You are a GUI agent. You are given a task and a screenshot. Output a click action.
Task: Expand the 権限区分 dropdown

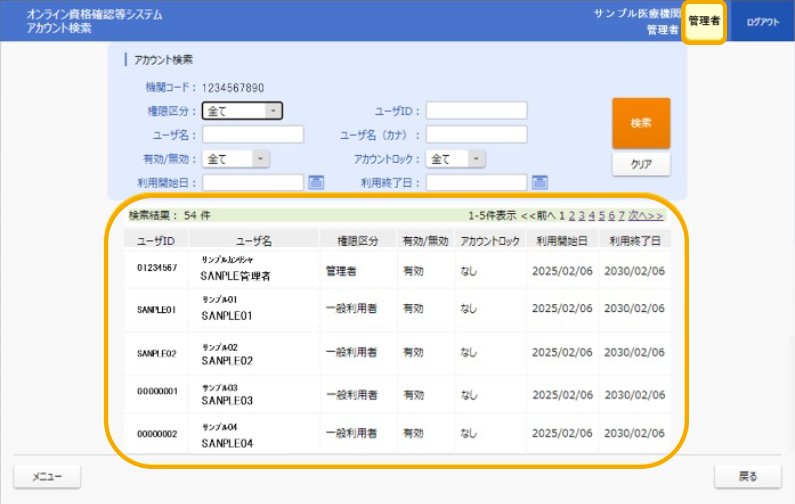click(x=242, y=111)
